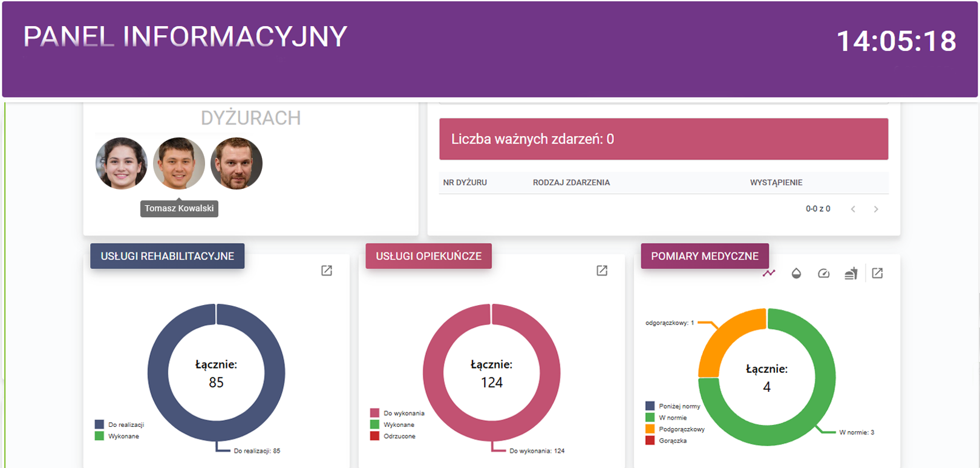Open Usługi Opiekuńcze card in new window

[602, 271]
